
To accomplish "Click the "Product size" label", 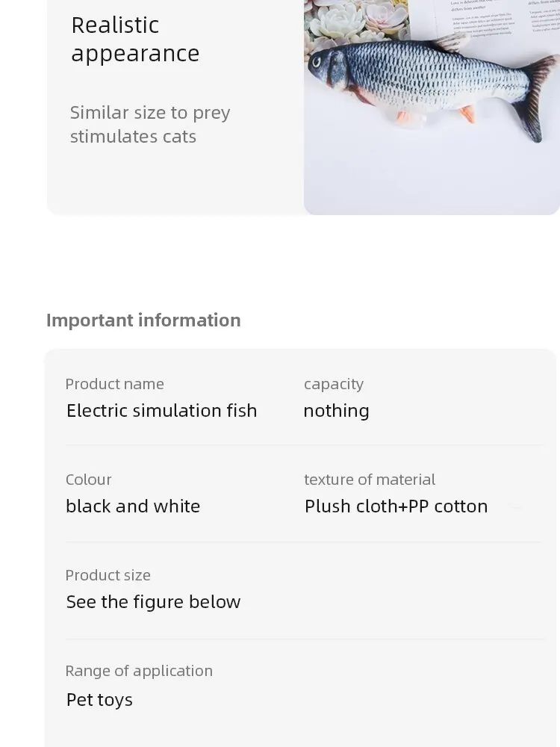I will point(108,575).
